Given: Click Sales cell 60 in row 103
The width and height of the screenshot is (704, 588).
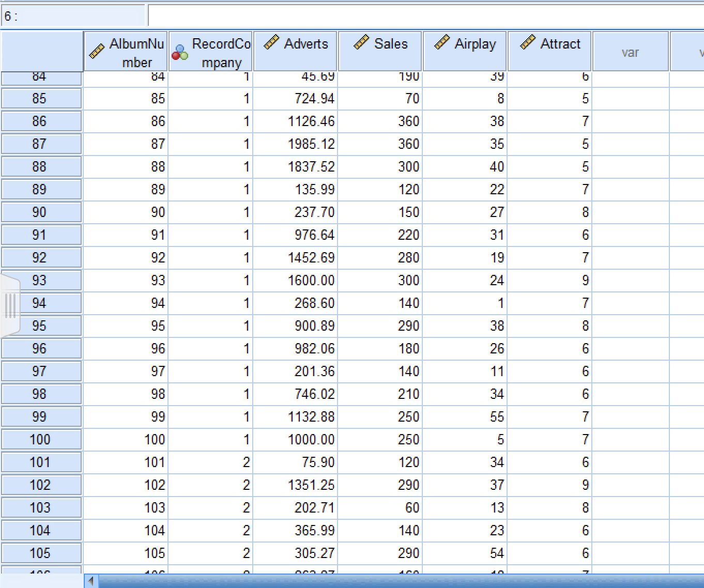Looking at the screenshot, I should click(x=380, y=507).
